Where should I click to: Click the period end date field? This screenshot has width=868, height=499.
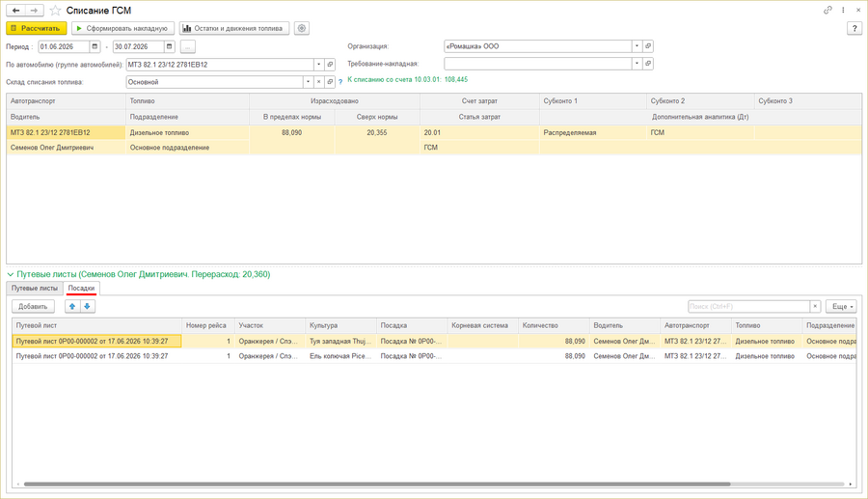click(138, 46)
